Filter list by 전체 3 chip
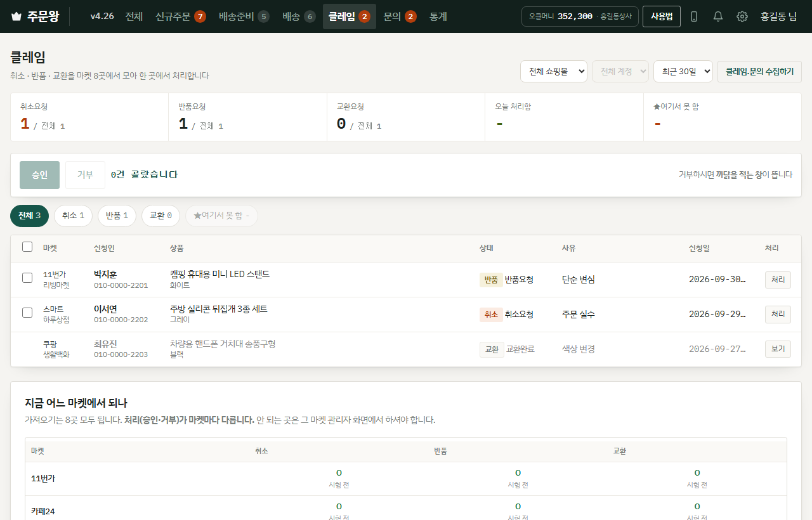Viewport: 812px width, 520px height. point(30,216)
